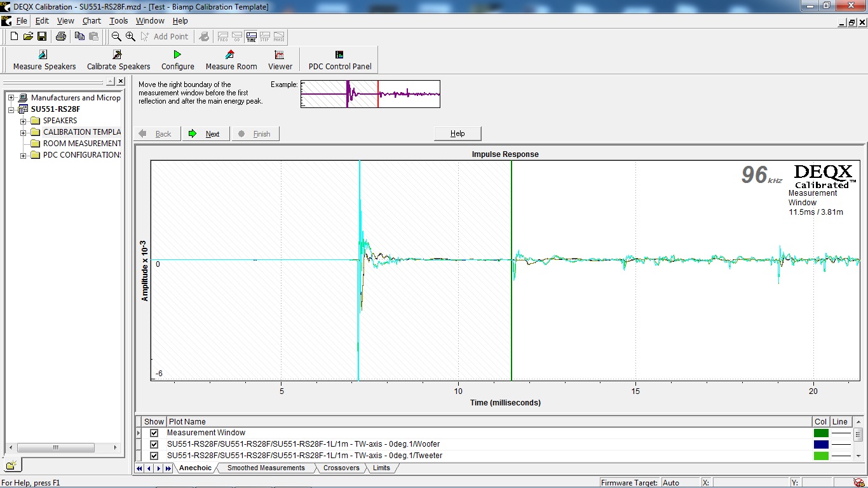Click the wizard Help button
The width and height of the screenshot is (868, 488).
[x=458, y=133]
